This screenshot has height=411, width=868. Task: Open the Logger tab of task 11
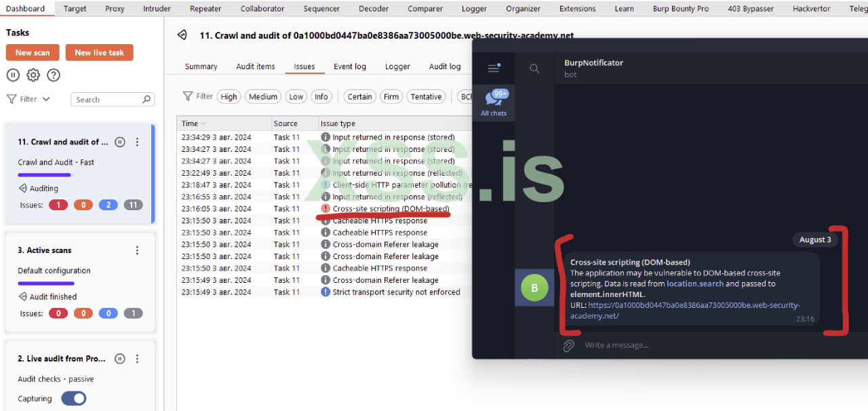pos(397,66)
